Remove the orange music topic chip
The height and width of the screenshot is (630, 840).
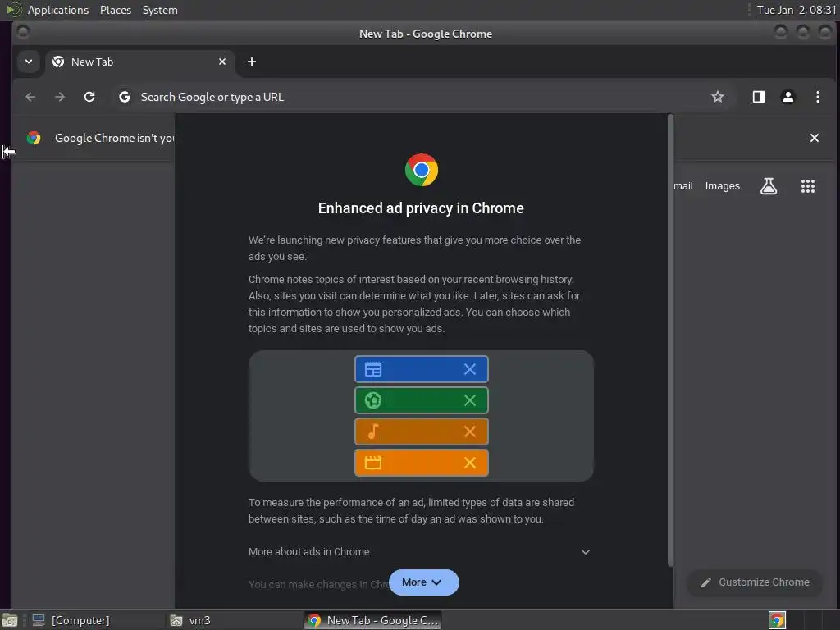click(x=470, y=431)
